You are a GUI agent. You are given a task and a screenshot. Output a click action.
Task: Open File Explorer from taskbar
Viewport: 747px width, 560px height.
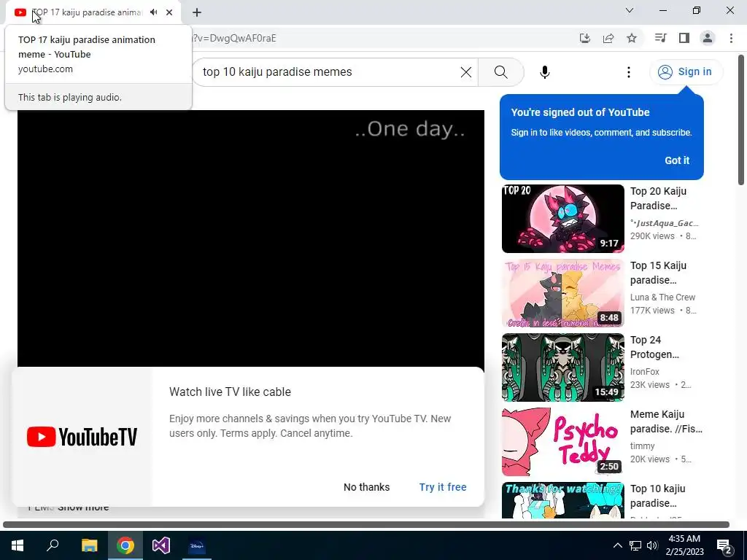89,545
